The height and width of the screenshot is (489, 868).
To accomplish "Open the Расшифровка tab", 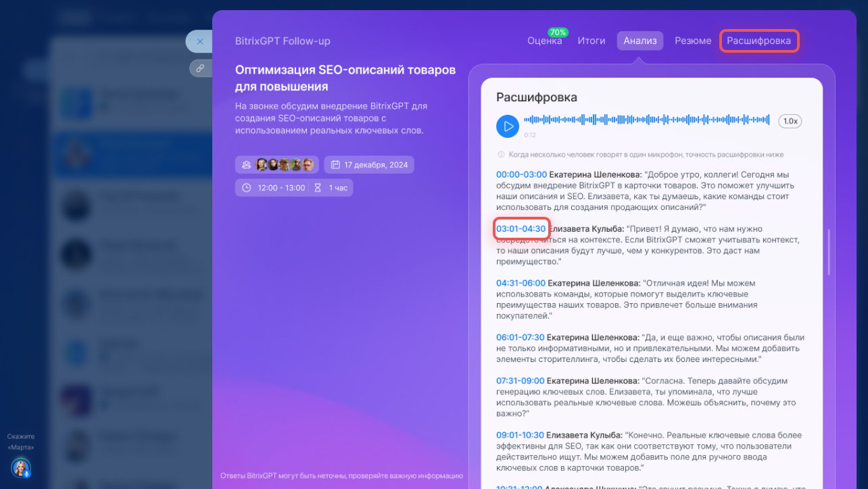I will [758, 41].
